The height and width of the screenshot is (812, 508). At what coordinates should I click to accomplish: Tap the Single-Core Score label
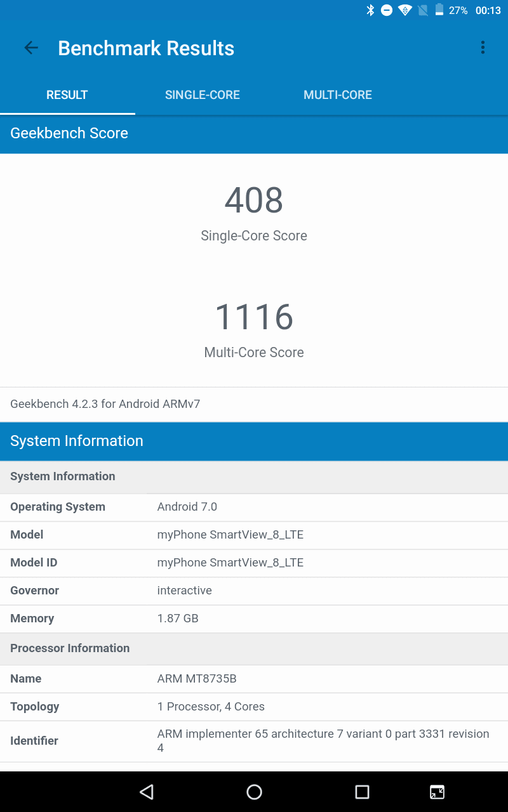coord(254,236)
